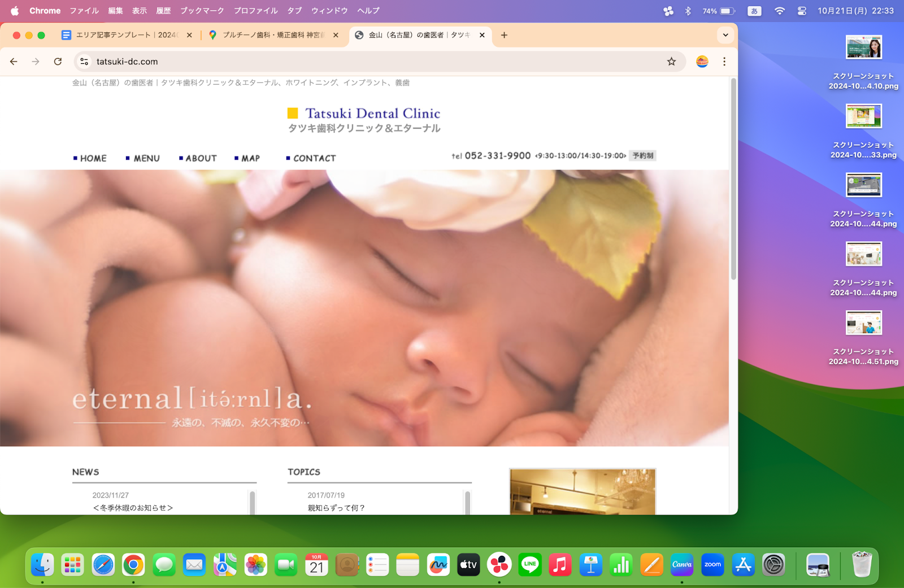Click the TOPICS list scrollbar
The image size is (904, 588).
pyautogui.click(x=467, y=503)
